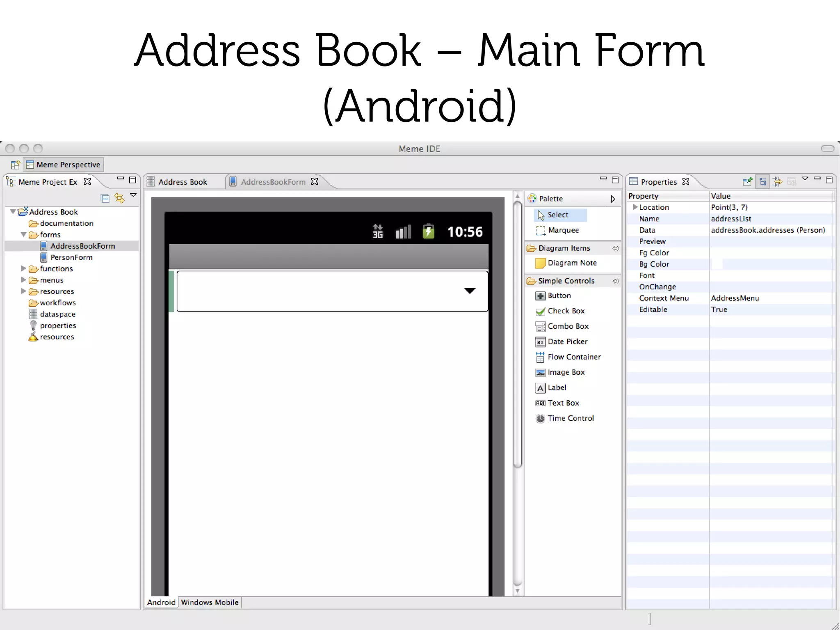
Task: Expand the resources folder with arrow
Action: point(24,291)
